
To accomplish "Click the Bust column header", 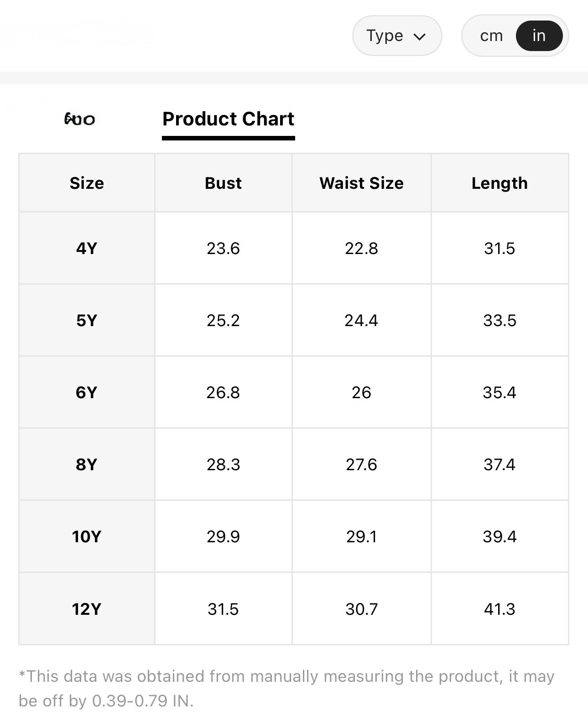I will pyautogui.click(x=223, y=183).
